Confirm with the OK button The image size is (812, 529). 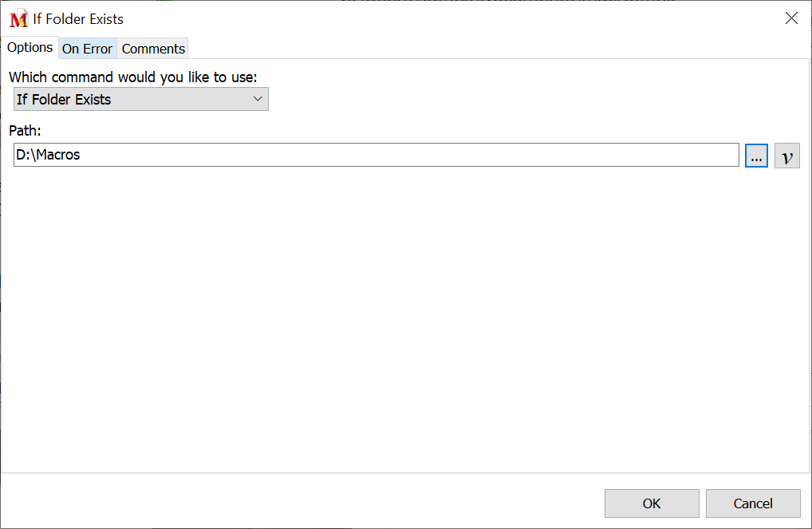click(x=652, y=503)
